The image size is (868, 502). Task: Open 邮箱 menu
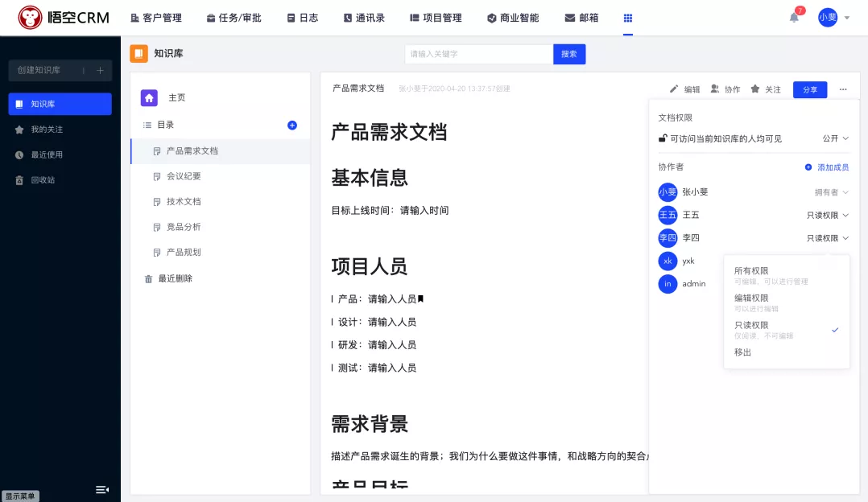pos(581,18)
